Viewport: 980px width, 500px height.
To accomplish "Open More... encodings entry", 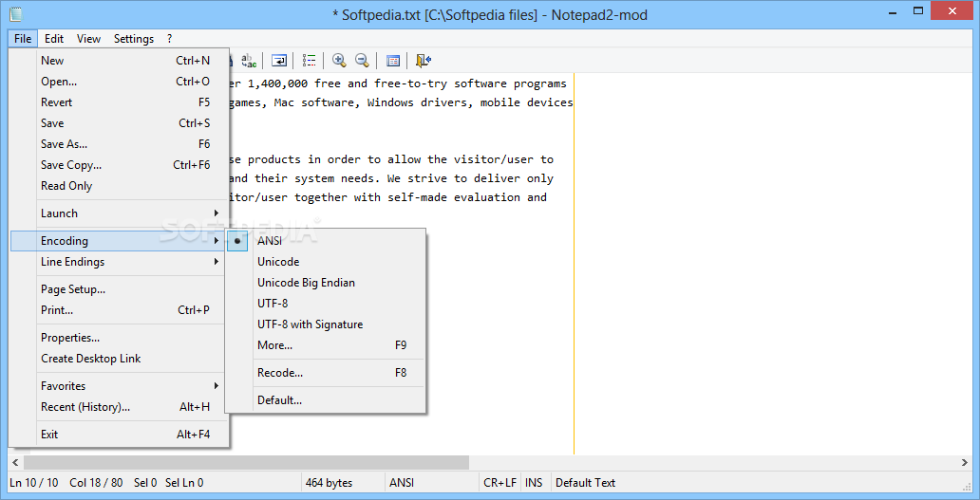I will coord(326,345).
